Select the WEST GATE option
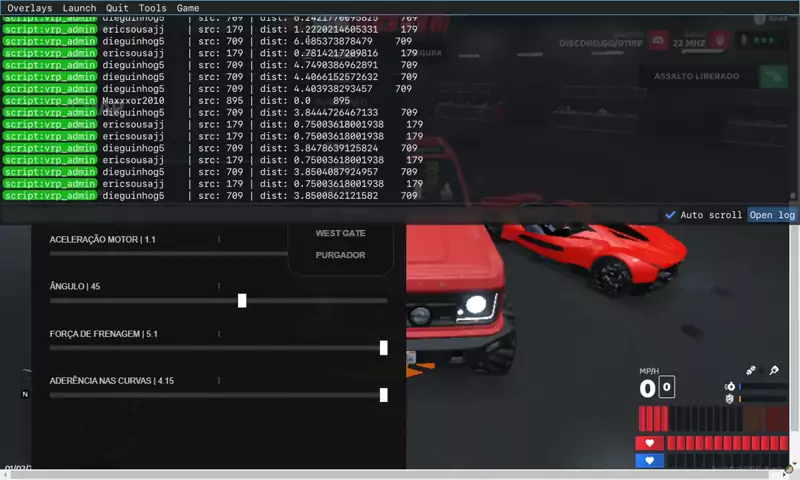Screen dimensions: 800x480 [340, 233]
